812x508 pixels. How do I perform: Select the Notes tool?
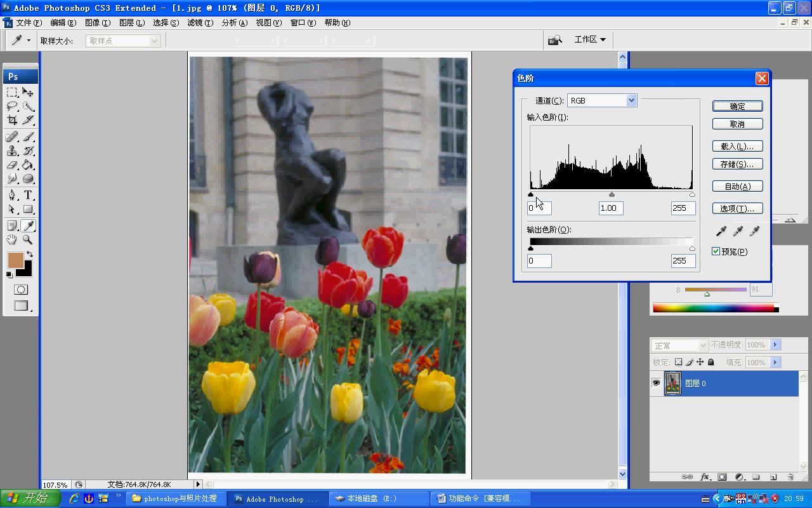pos(12,225)
